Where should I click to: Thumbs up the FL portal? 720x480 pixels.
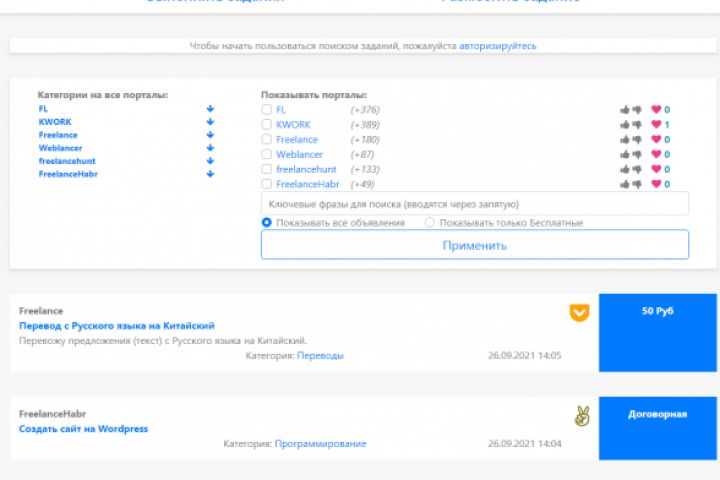624,110
